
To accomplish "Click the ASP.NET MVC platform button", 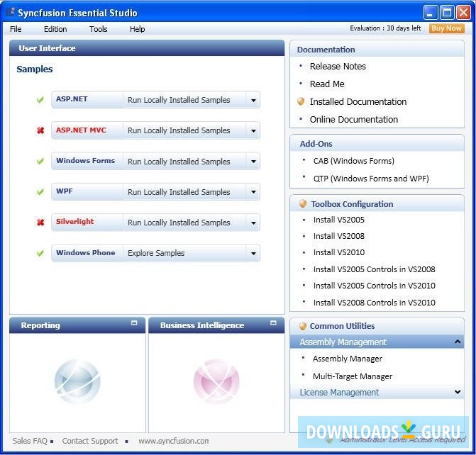I will [x=87, y=130].
